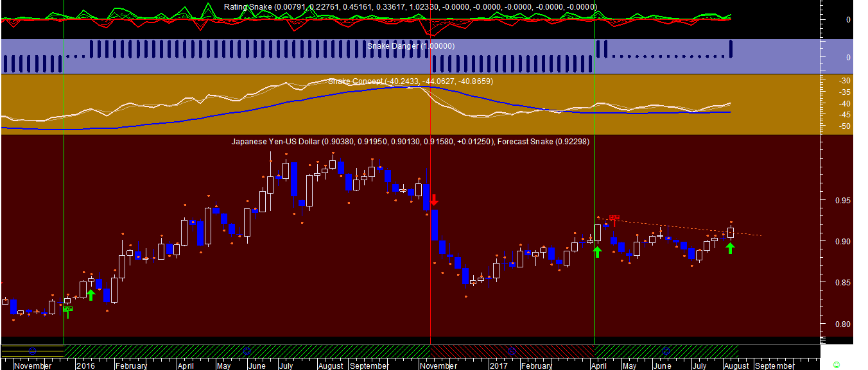The width and height of the screenshot is (868, 370).
Task: Click the September 2017 date label
Action: pyautogui.click(x=774, y=366)
